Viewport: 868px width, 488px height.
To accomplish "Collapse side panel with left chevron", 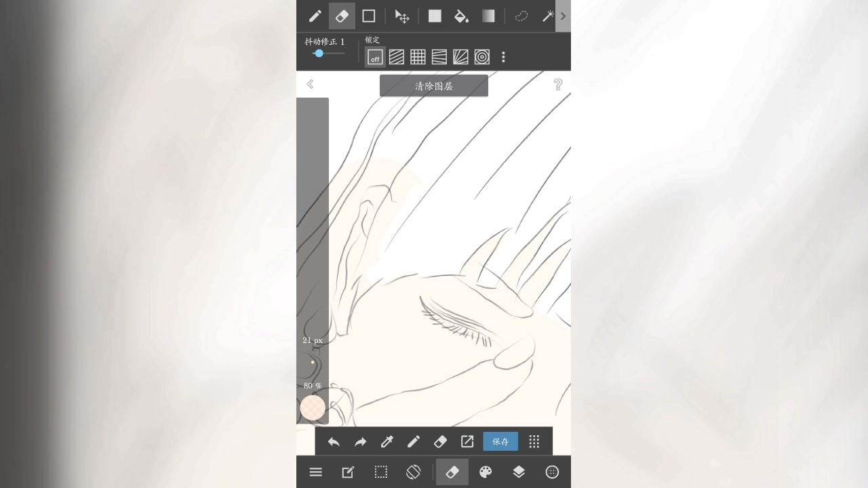I will coord(310,84).
